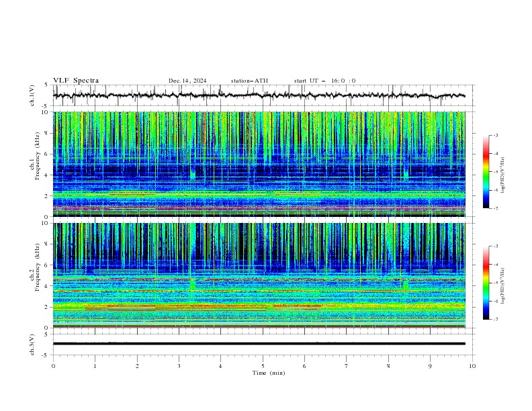Image resolution: width=532 pixels, height=411 pixels.
Task: Click the ch.1 "Frequency (kHz)" axis label
Action: pyautogui.click(x=38, y=156)
